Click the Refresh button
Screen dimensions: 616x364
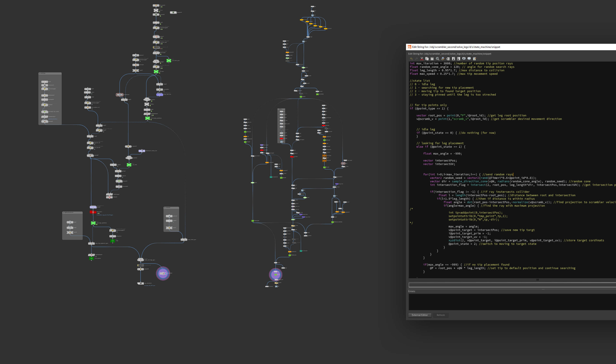pos(441,315)
